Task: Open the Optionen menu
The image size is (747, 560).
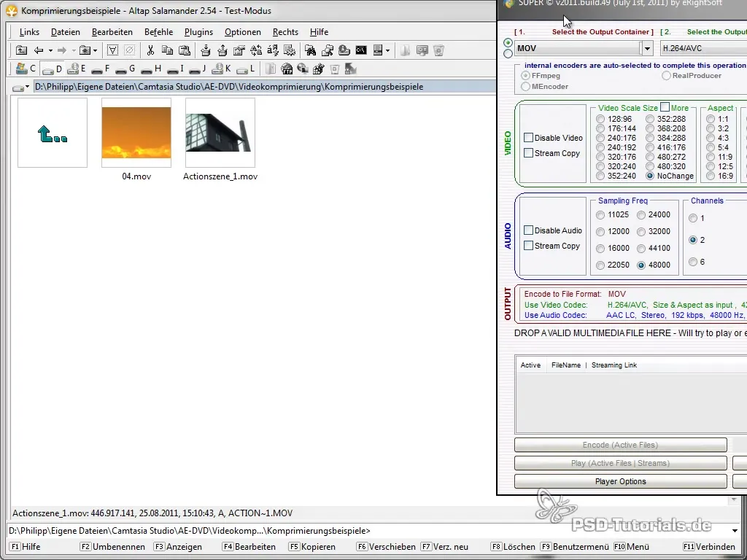Action: click(x=242, y=32)
